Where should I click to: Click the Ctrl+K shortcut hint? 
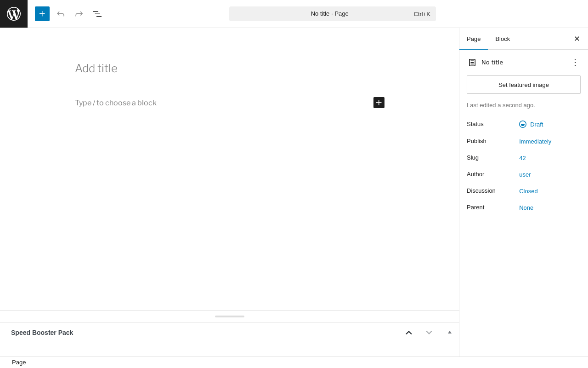[x=422, y=14]
